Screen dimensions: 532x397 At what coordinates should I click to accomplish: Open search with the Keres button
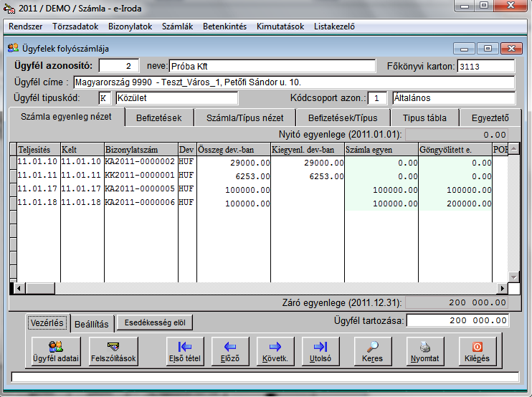[x=373, y=350]
